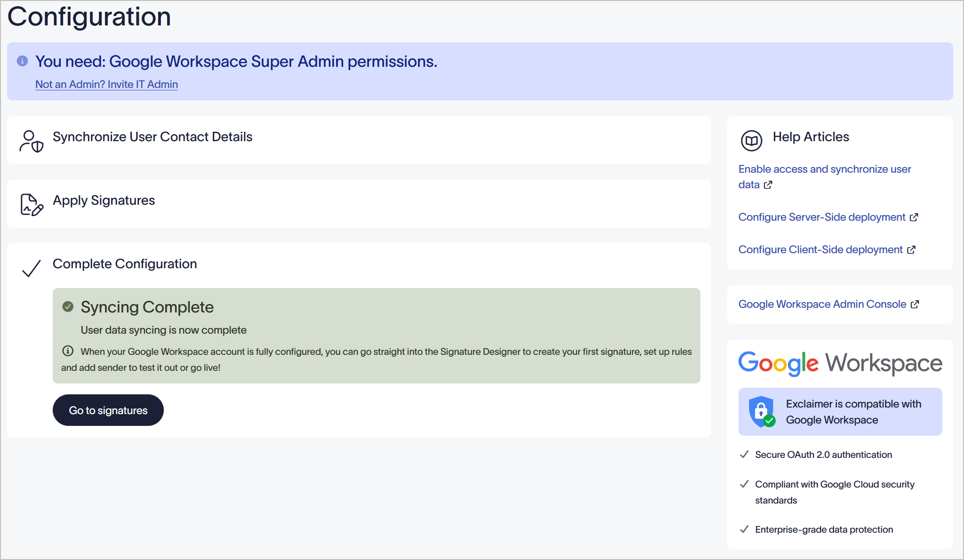Image resolution: width=964 pixels, height=560 pixels.
Task: Click the external link icon after 'synchronize user data'
Action: 768,185
